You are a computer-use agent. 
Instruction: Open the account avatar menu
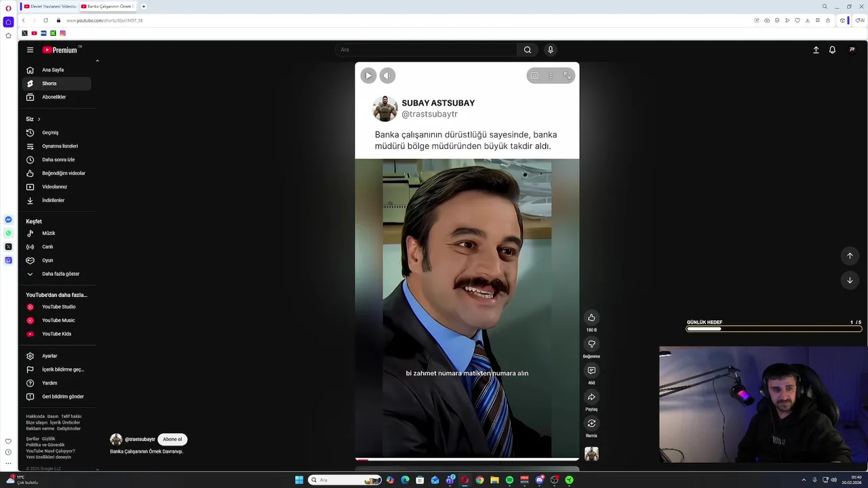pos(852,49)
